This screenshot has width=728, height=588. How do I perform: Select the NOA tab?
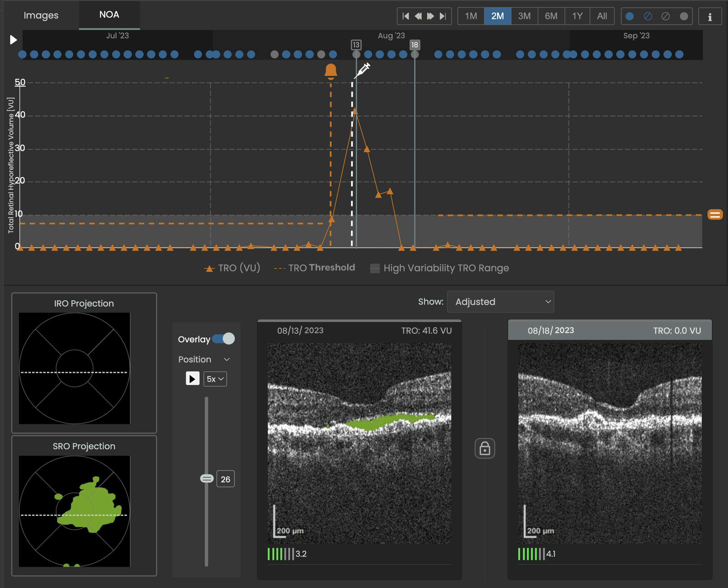[x=109, y=15]
